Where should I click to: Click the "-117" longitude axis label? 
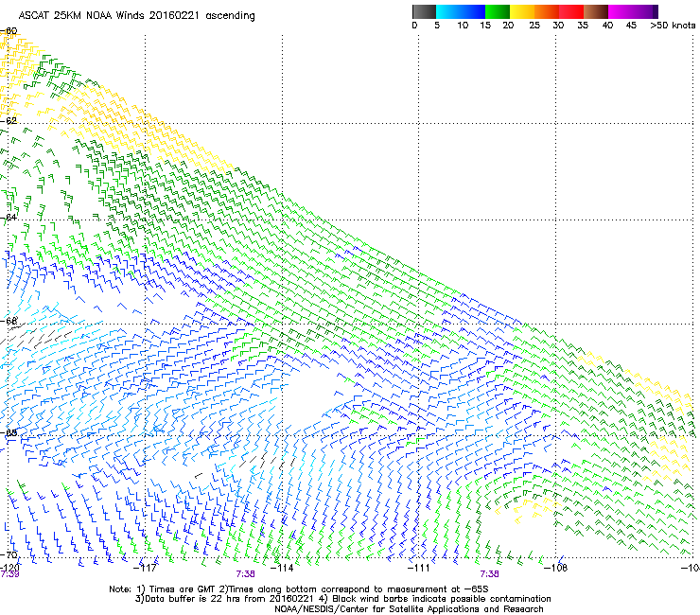pos(145,568)
